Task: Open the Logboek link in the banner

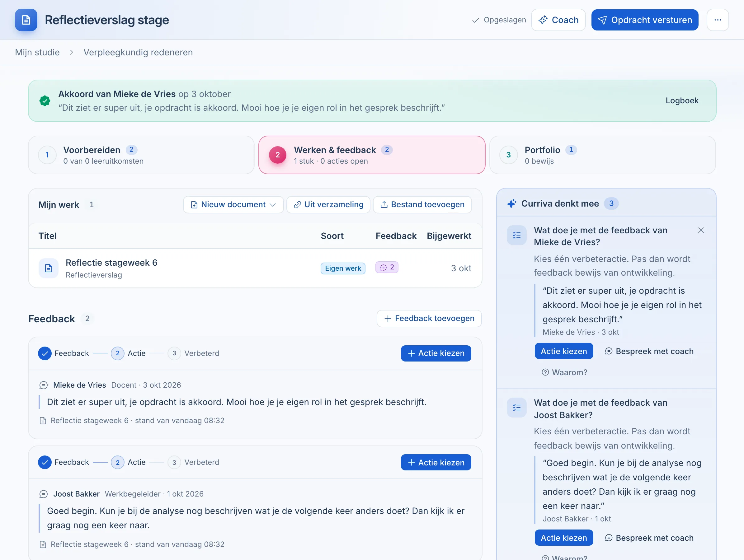Action: click(x=682, y=100)
